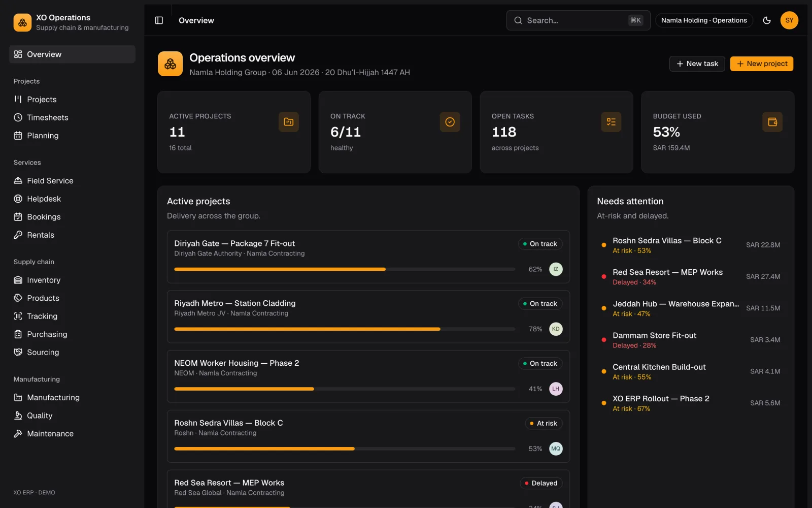Image resolution: width=812 pixels, height=508 pixels.
Task: Click the XO Operations logo icon
Action: coord(22,22)
